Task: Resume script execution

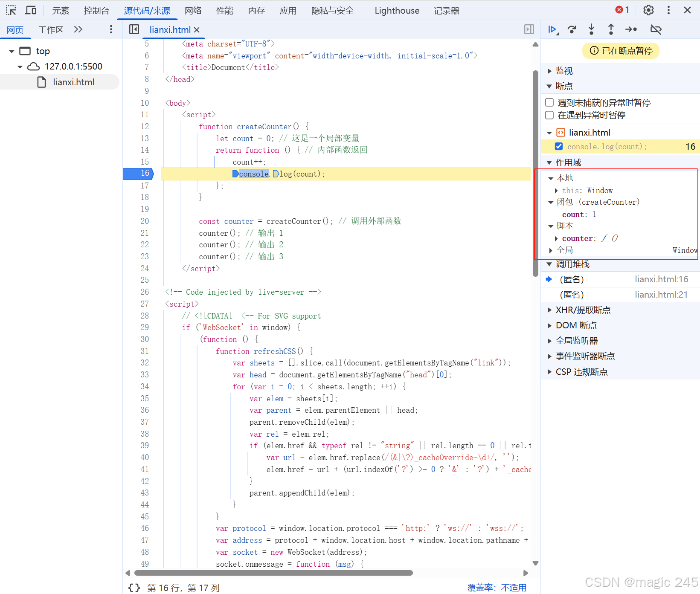Action: 553,29
